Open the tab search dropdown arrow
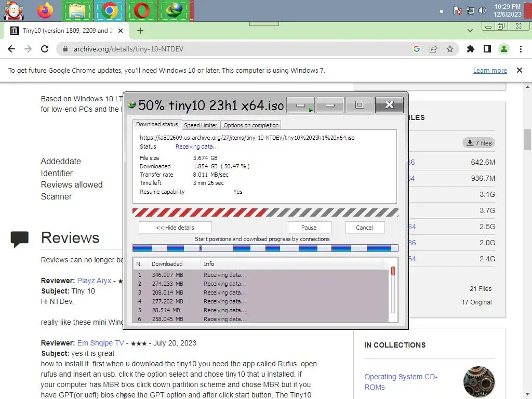Screen dimensions: 532x399 (x=470, y=31)
